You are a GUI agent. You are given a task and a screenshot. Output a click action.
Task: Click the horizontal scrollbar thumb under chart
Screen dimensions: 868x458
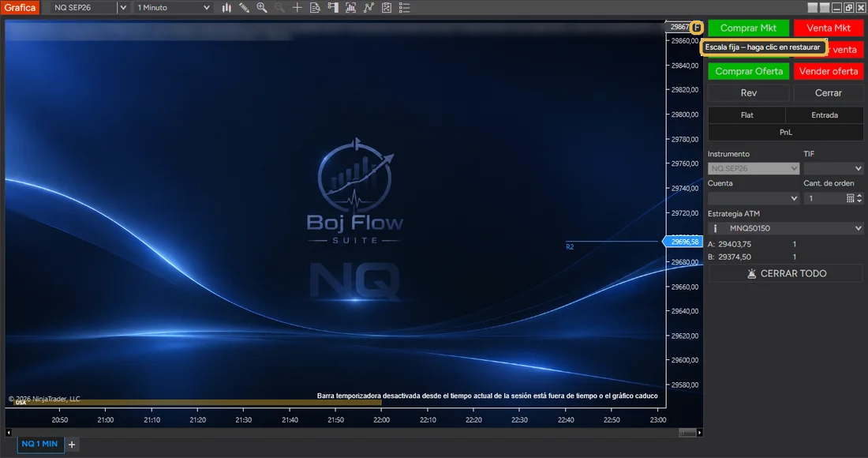687,433
